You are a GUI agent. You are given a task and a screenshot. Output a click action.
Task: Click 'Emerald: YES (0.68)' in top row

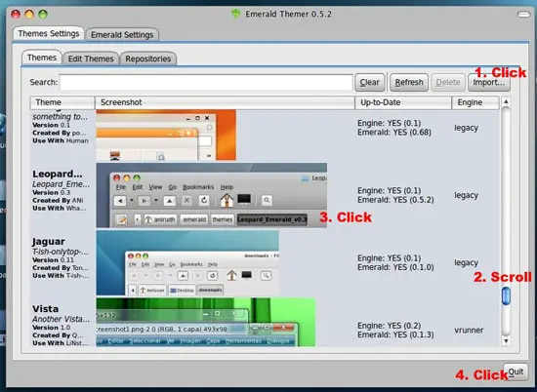point(394,133)
